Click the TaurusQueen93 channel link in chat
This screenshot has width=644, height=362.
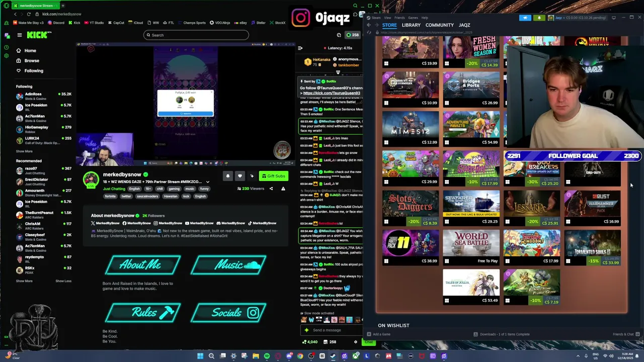click(332, 93)
